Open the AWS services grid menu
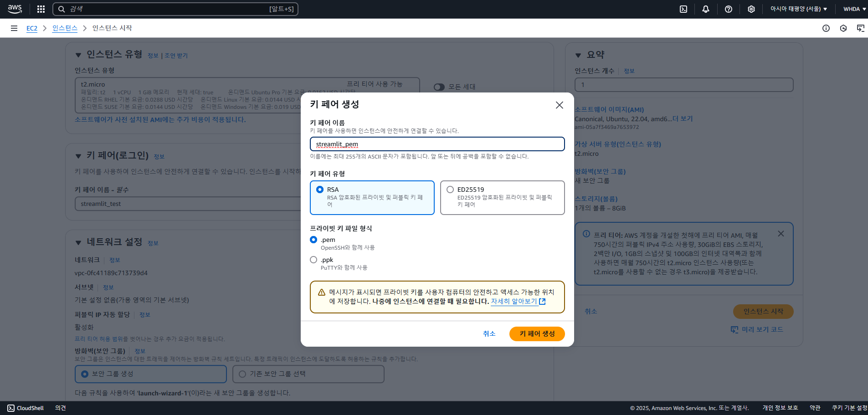 click(41, 9)
